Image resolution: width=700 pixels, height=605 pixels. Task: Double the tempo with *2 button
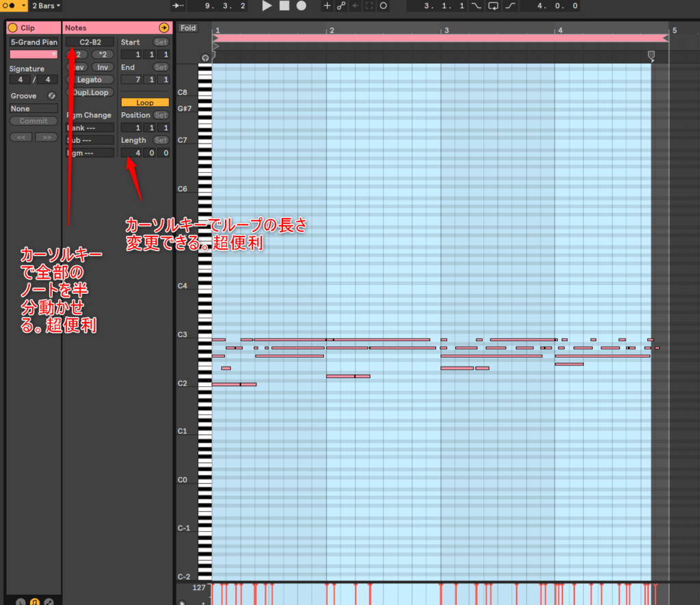103,54
